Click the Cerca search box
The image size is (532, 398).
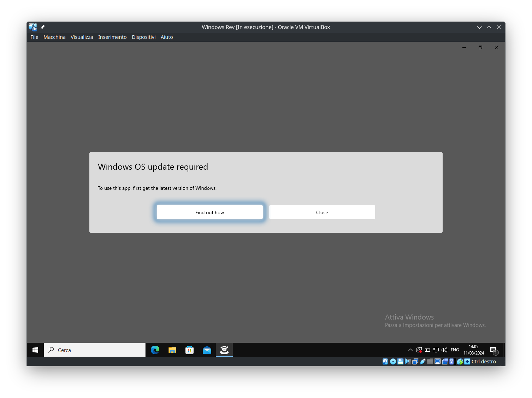tap(95, 350)
